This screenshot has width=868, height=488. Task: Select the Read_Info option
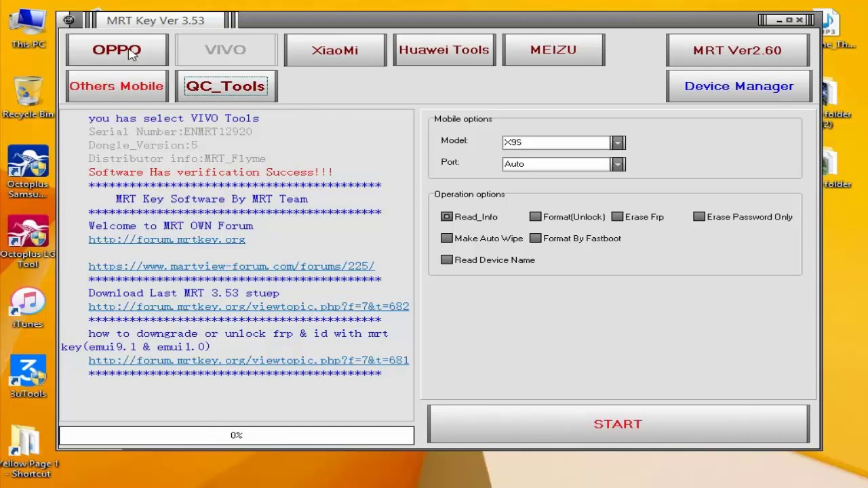[x=469, y=217]
